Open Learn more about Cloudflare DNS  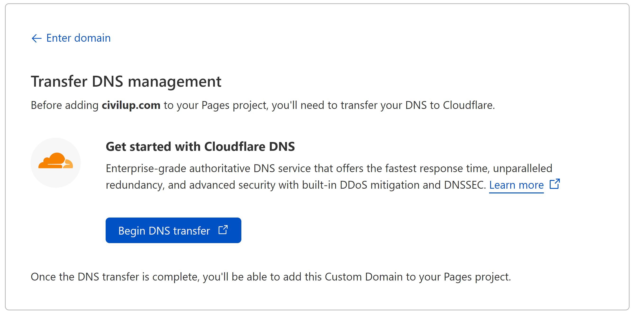pos(517,185)
